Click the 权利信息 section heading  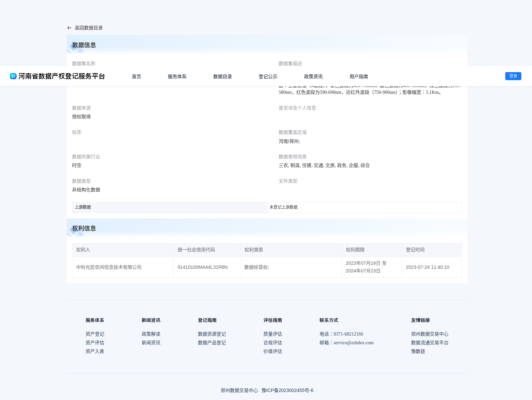click(84, 228)
